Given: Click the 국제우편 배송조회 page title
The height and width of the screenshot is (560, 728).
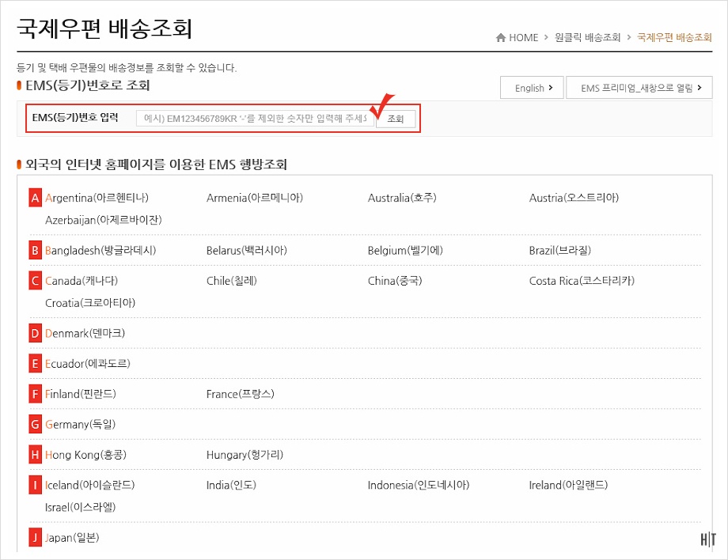Looking at the screenshot, I should click(104, 28).
